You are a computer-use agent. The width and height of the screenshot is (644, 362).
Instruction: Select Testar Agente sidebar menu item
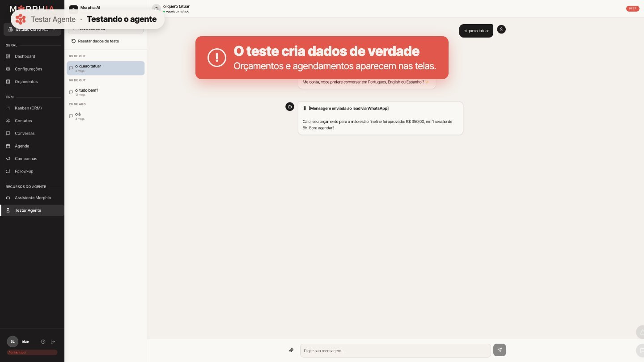pyautogui.click(x=32, y=210)
